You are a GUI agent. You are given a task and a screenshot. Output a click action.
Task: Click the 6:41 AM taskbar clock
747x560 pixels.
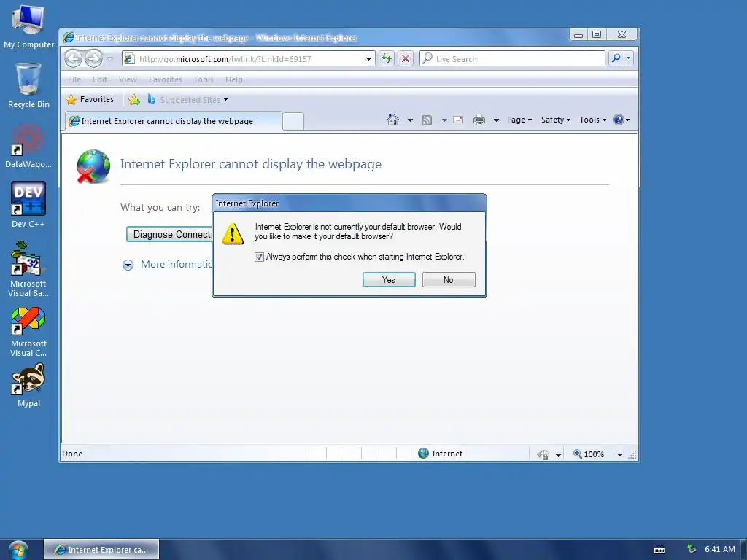point(720,549)
